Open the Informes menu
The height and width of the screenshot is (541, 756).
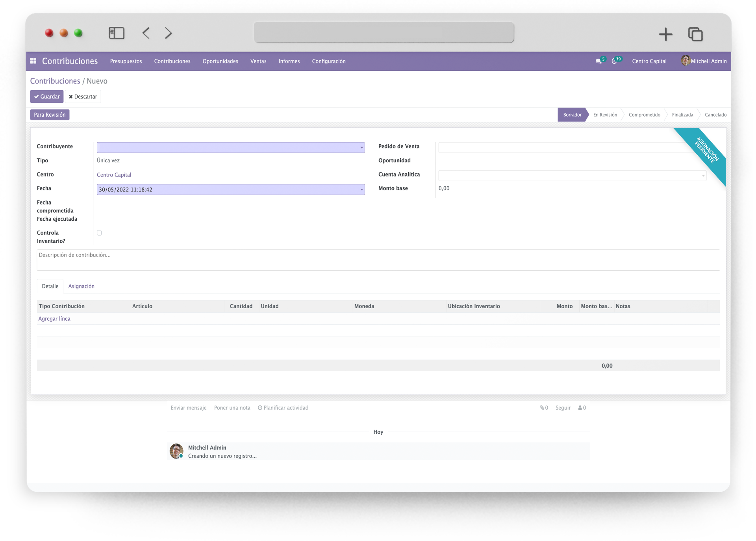pyautogui.click(x=289, y=61)
